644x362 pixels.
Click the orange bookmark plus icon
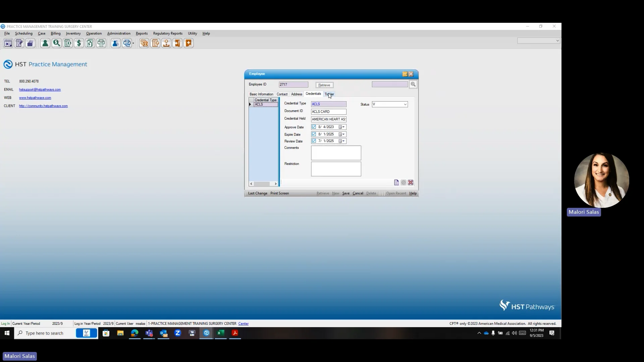click(189, 43)
